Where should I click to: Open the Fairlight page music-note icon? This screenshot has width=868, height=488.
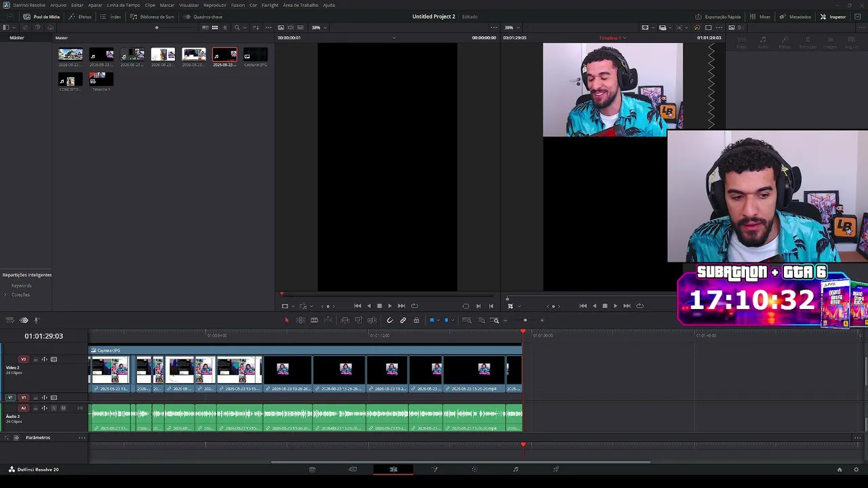[515, 469]
